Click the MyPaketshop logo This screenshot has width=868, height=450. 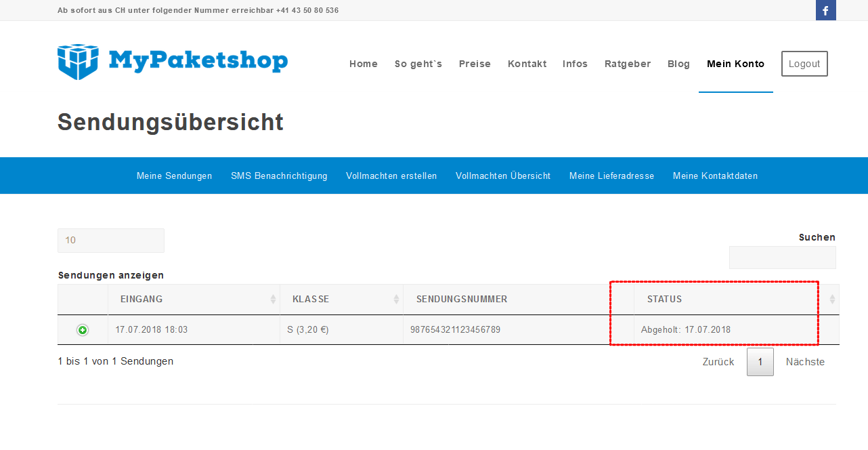[x=173, y=62]
